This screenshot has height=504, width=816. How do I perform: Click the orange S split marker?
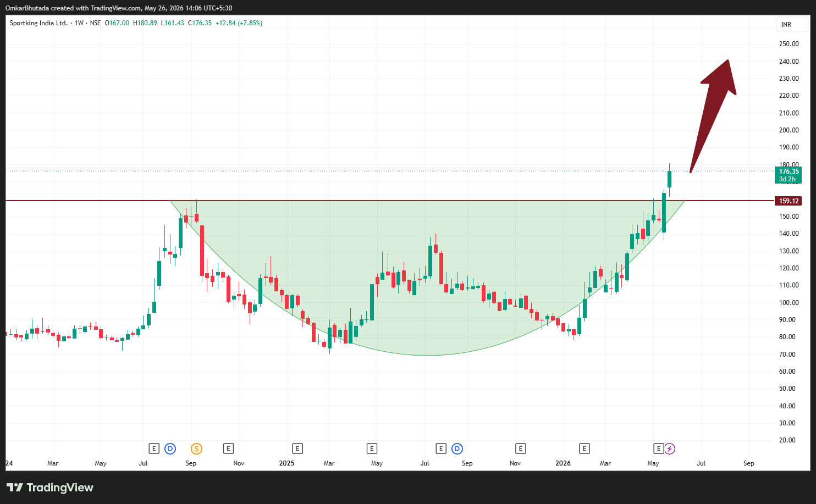(x=196, y=449)
